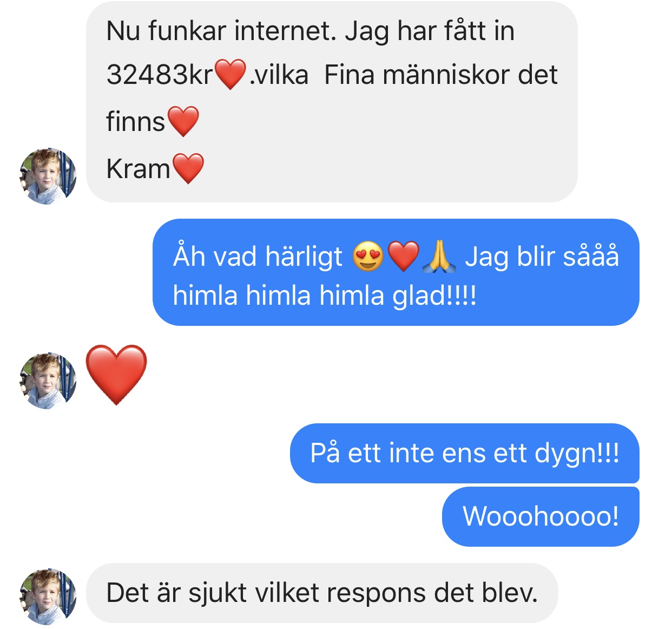Tap the heart emoji after 'Kram'
Screen dimensions: 672x629
(x=188, y=168)
